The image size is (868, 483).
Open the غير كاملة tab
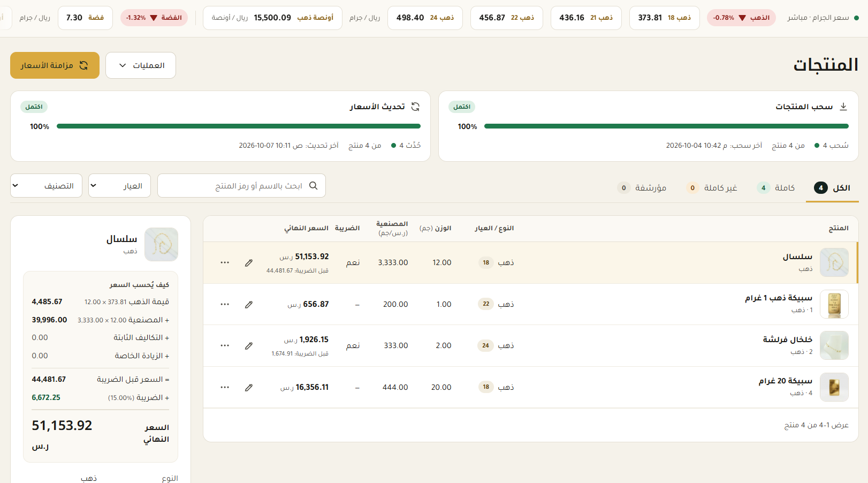click(x=712, y=188)
